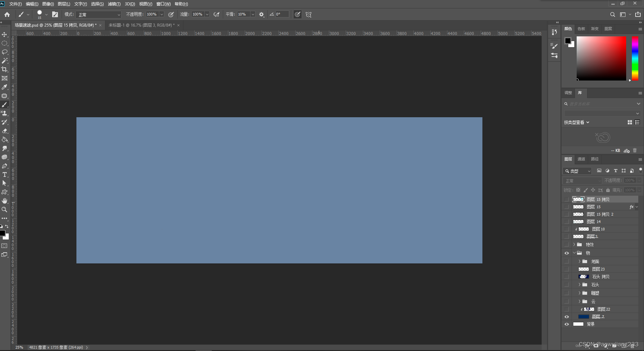Image resolution: width=644 pixels, height=351 pixels.
Task: Open the 图像(I) menu
Action: 48,4
